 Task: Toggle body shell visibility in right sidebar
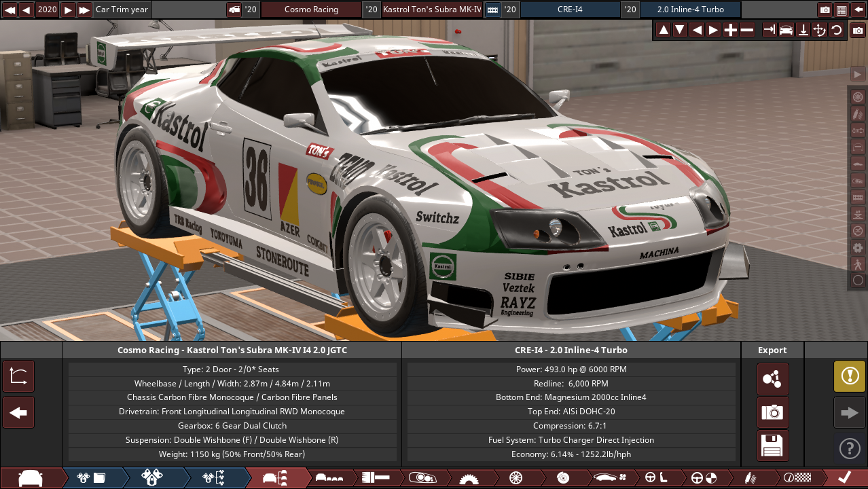[858, 164]
